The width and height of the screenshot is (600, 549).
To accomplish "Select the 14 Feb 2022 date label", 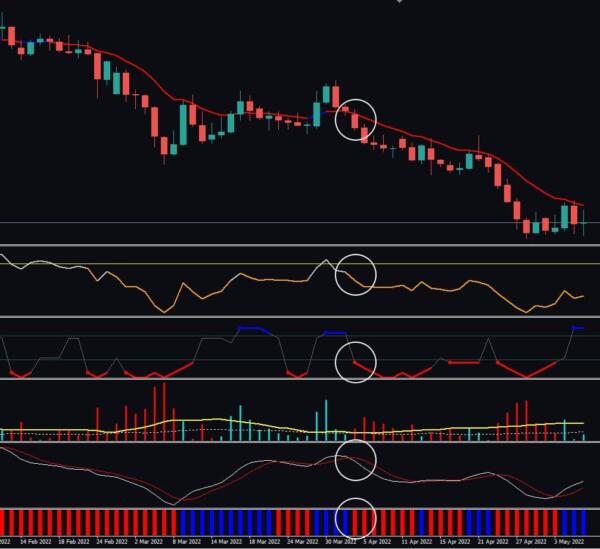I will (36, 542).
